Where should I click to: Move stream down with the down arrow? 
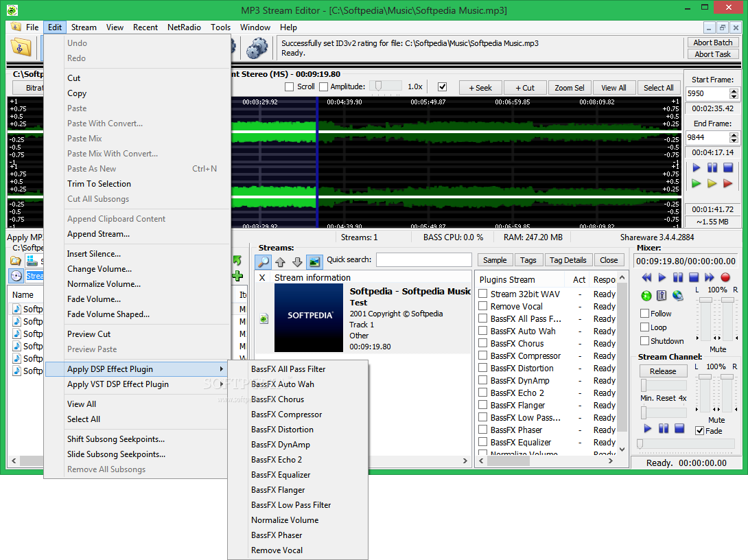pyautogui.click(x=297, y=261)
